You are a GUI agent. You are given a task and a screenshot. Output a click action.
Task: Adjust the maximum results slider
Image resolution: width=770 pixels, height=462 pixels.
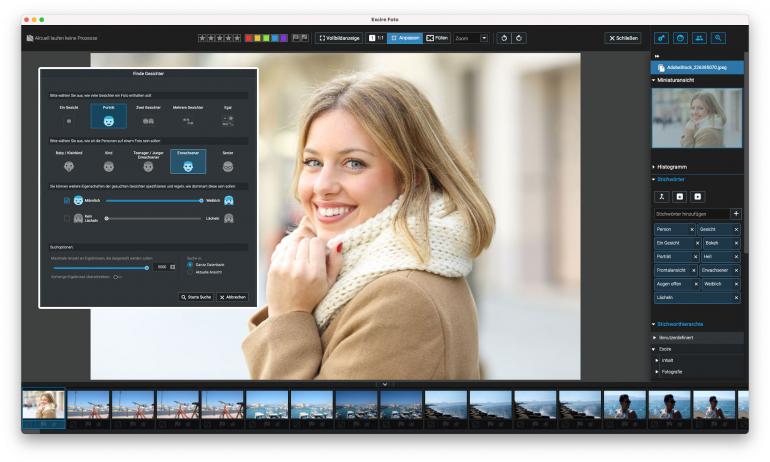[x=101, y=268]
